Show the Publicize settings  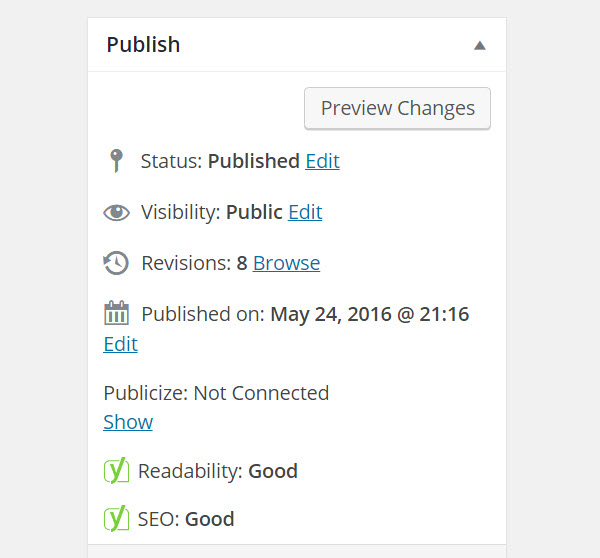pyautogui.click(x=128, y=422)
